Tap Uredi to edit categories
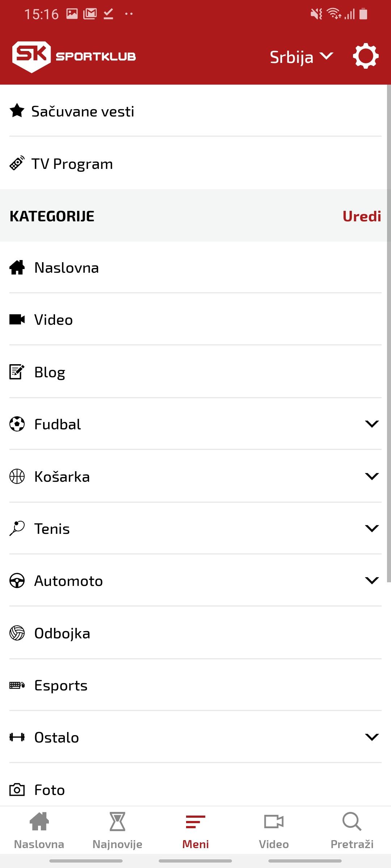The image size is (391, 868). (x=362, y=216)
